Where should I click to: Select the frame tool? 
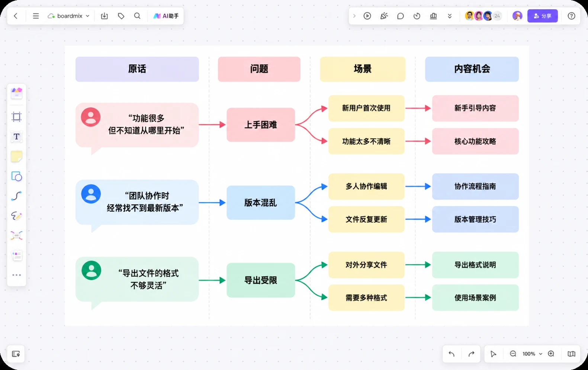tap(16, 117)
